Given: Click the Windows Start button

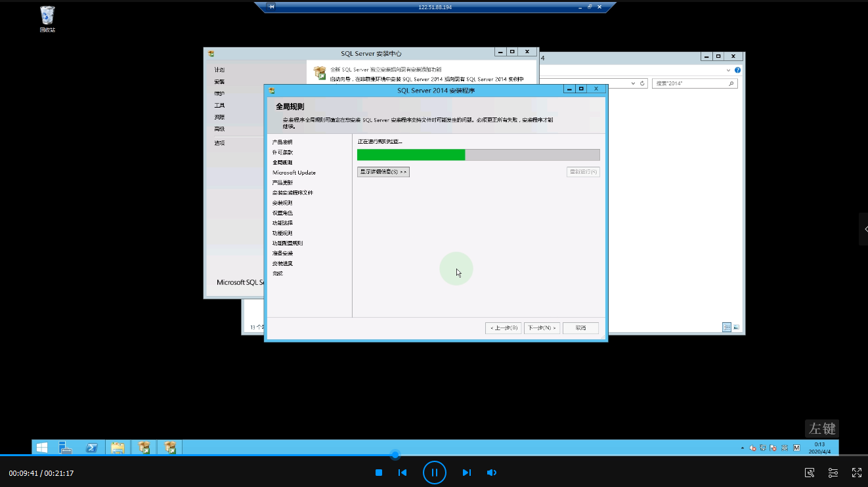Looking at the screenshot, I should tap(41, 448).
